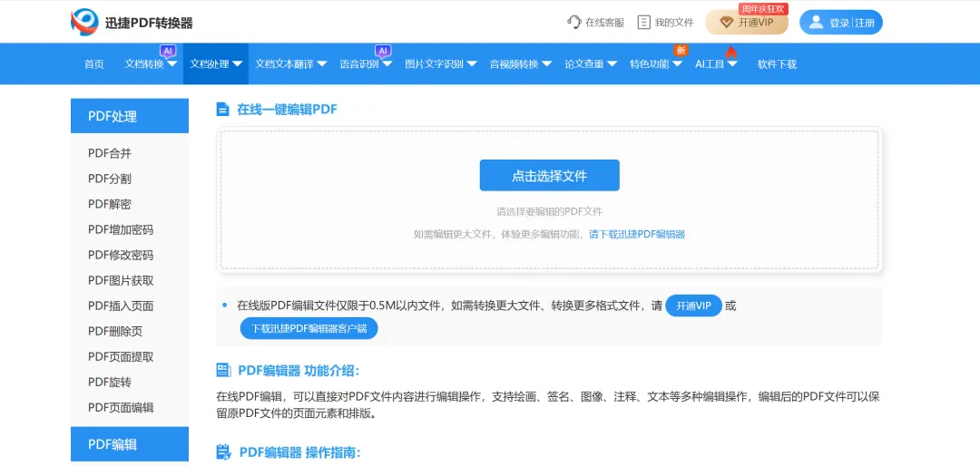Click the icon beside PDF编辑器 功能介绍
This screenshot has width=980, height=466.
click(223, 371)
